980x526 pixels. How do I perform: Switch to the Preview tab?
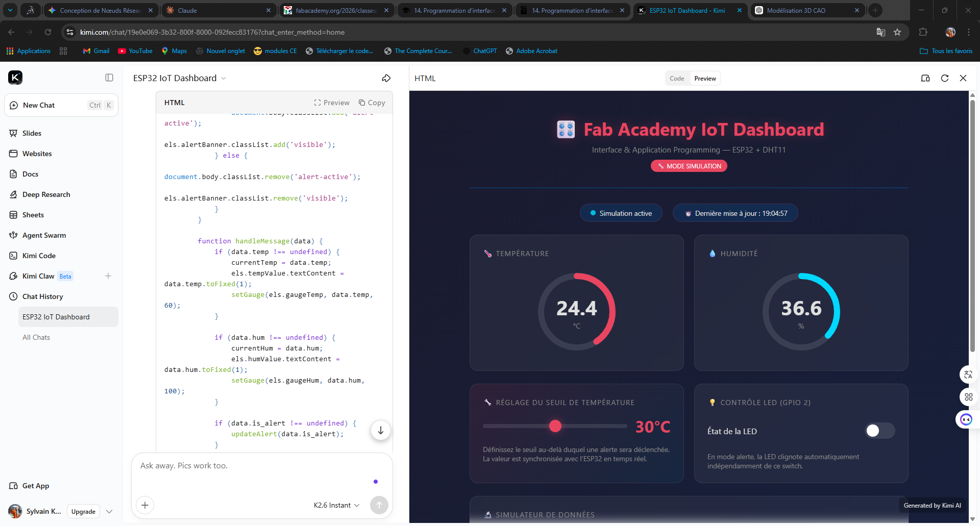coord(705,79)
